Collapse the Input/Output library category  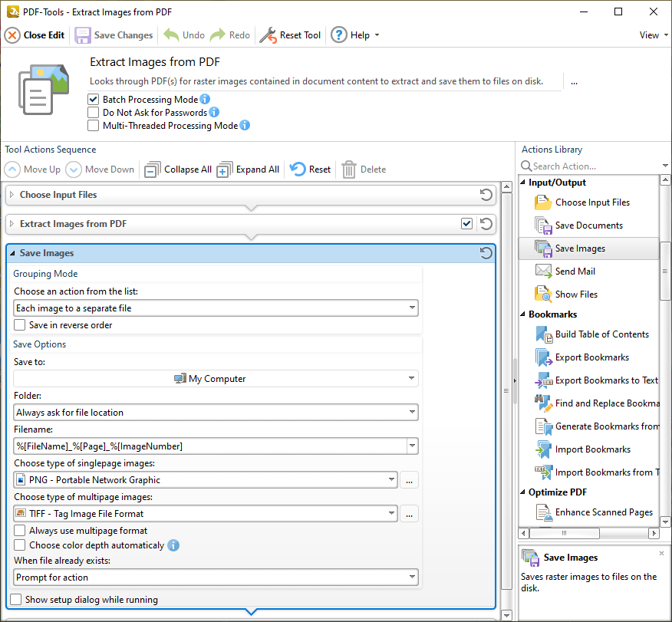(x=523, y=183)
